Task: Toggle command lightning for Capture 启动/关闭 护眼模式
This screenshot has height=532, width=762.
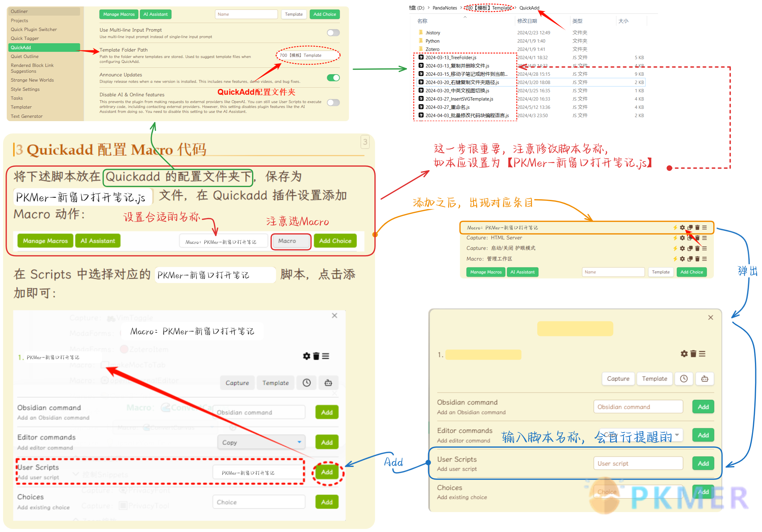Action: 675,248
